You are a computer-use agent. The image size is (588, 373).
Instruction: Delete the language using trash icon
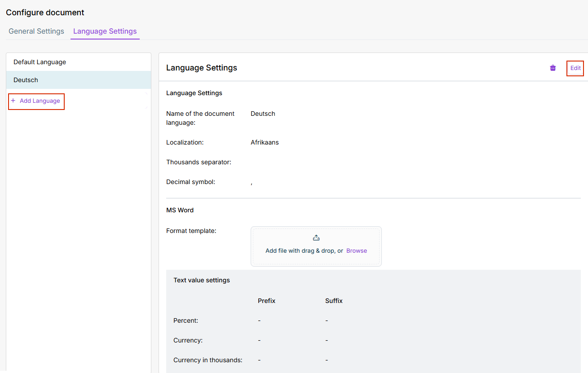(x=553, y=68)
